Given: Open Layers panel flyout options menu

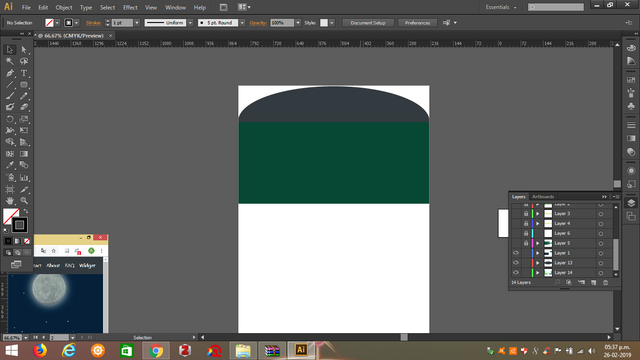Looking at the screenshot, I should 616,197.
